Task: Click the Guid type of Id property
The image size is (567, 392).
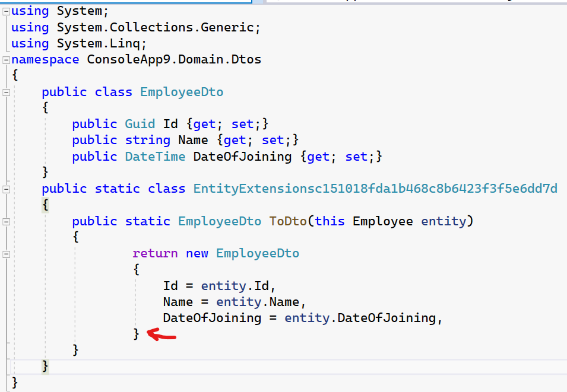Action: (140, 124)
